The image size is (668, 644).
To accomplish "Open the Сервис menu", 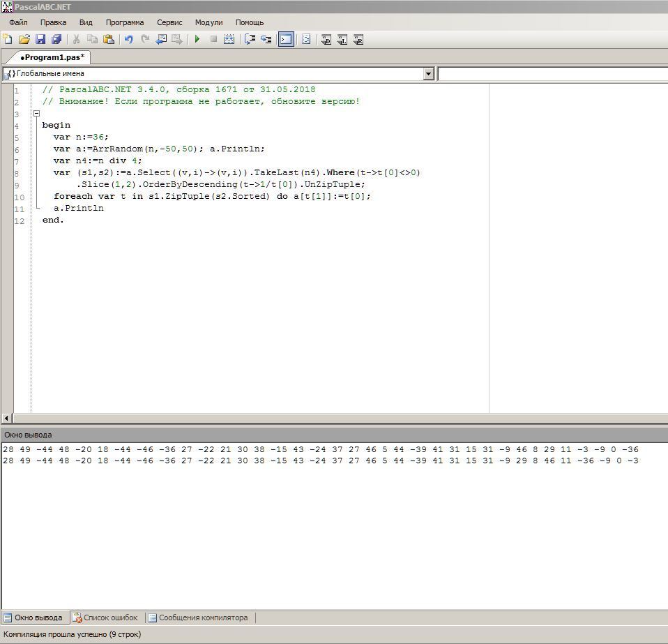I will 169,22.
